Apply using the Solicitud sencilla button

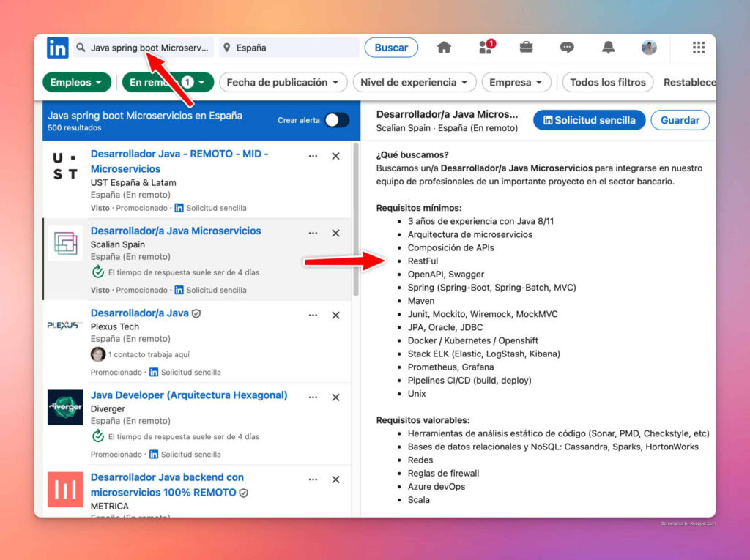[589, 120]
